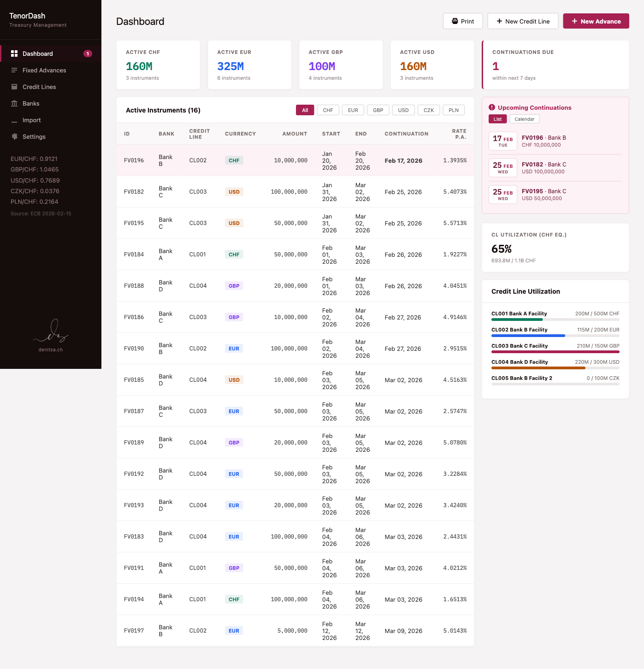Select the Credit Lines icon in sidebar

click(x=14, y=87)
